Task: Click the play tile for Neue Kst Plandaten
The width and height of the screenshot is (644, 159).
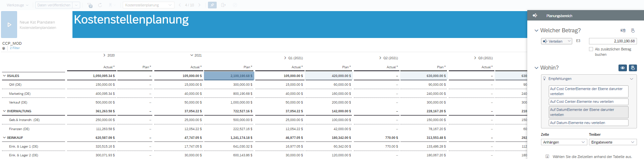Action: [x=9, y=25]
